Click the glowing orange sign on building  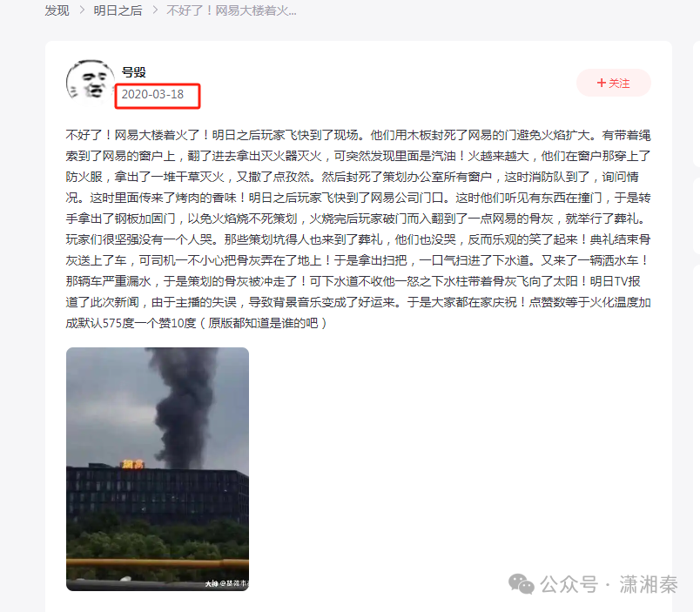[x=132, y=464]
